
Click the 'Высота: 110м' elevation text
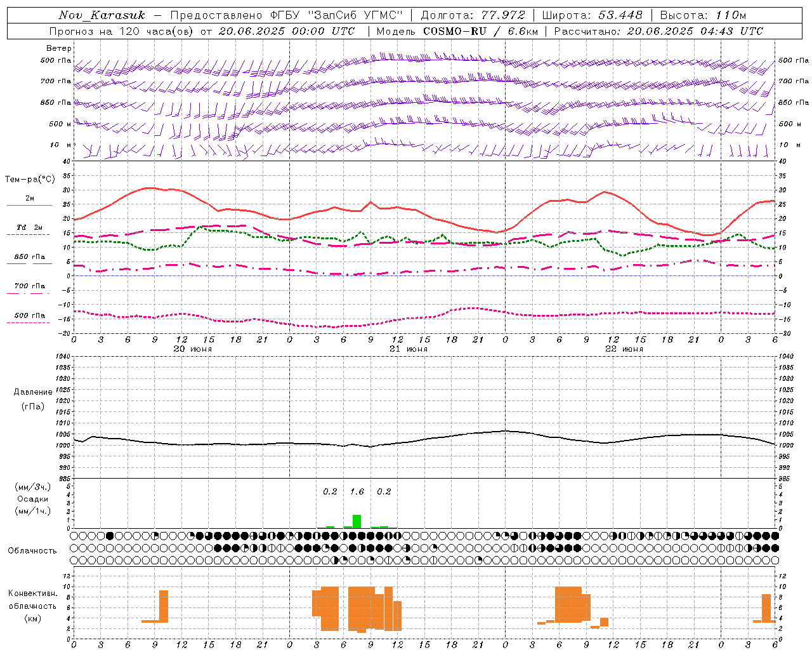703,15
